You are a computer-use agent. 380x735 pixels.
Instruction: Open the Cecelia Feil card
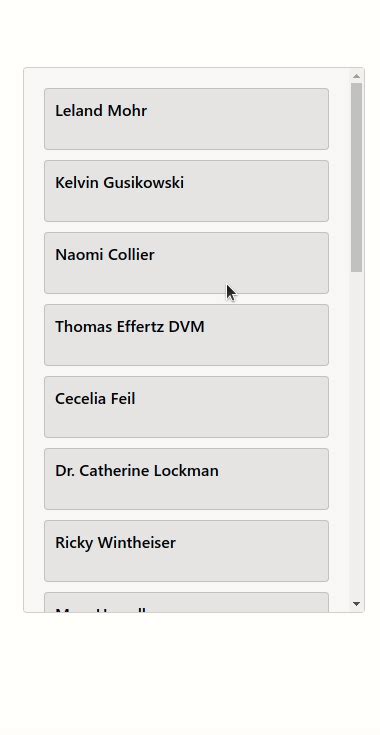186,407
